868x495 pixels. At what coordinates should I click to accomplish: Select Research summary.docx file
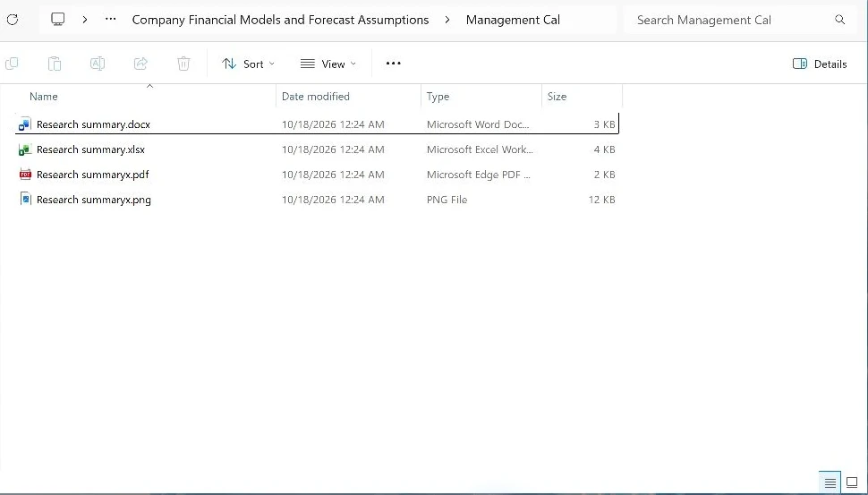point(317,124)
